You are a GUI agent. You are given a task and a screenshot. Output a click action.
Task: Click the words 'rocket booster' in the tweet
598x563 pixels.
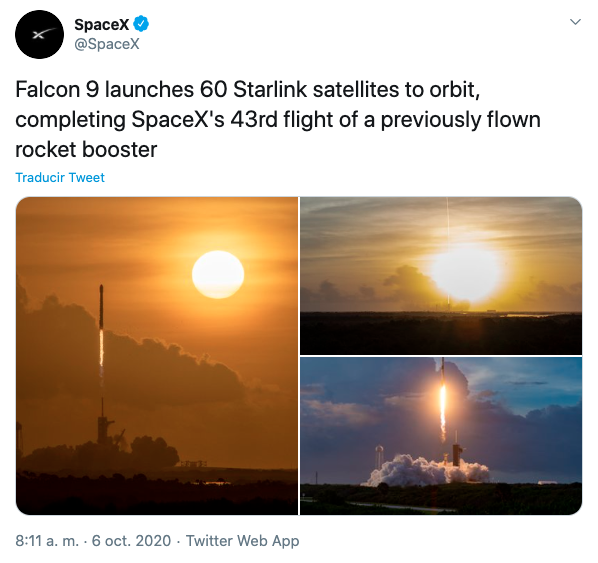[86, 150]
